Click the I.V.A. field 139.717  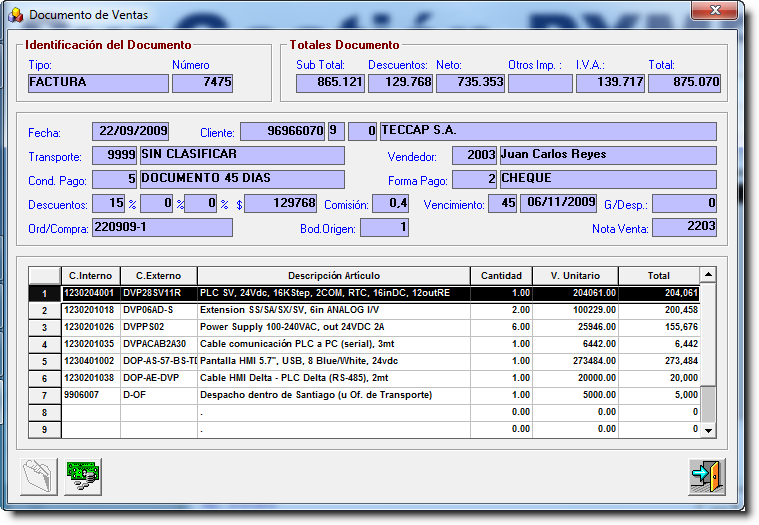coord(610,83)
